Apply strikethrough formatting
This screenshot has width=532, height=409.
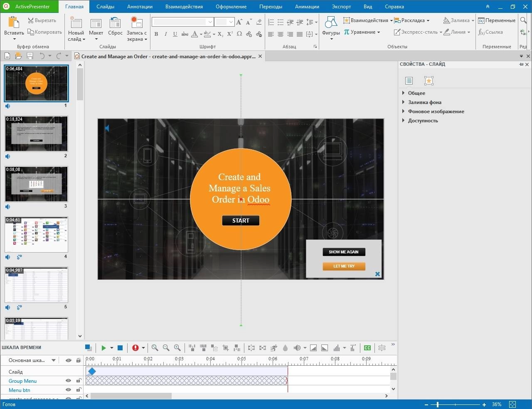[x=185, y=34]
